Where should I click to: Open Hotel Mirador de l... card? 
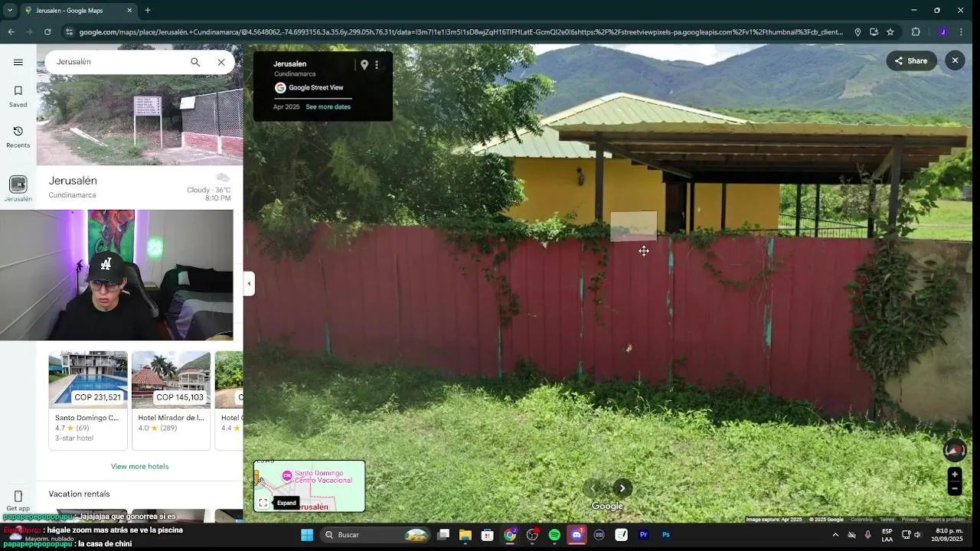coord(171,400)
